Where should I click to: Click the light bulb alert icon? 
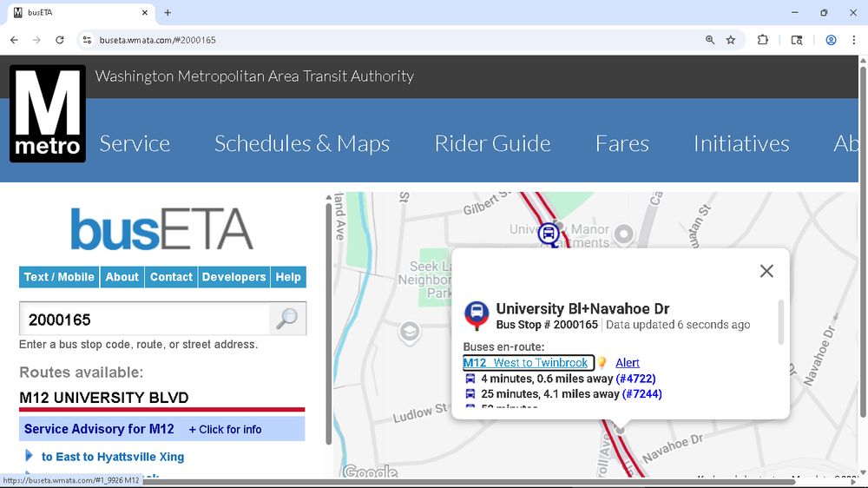602,363
